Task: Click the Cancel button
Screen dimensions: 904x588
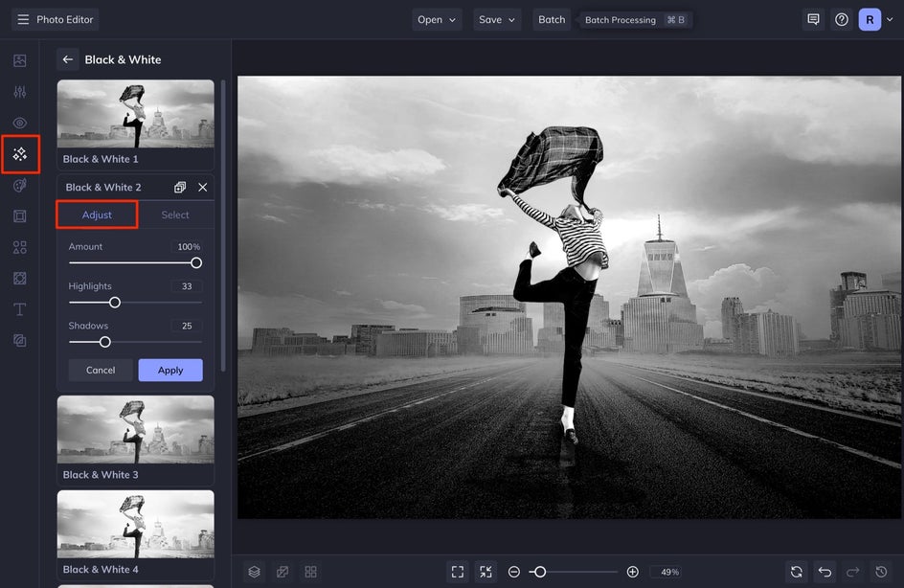Action: coord(101,370)
